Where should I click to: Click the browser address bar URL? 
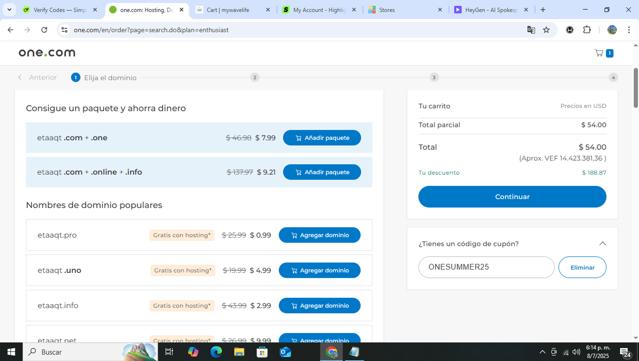(x=151, y=30)
